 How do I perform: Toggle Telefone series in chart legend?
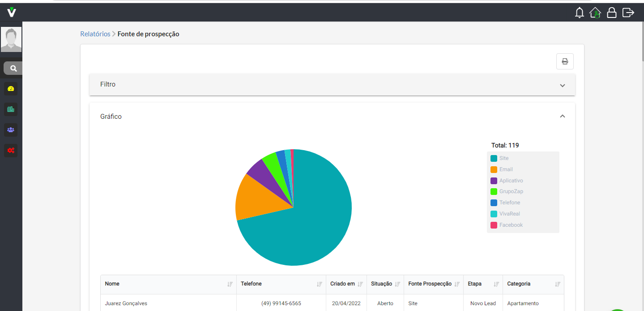pos(505,203)
